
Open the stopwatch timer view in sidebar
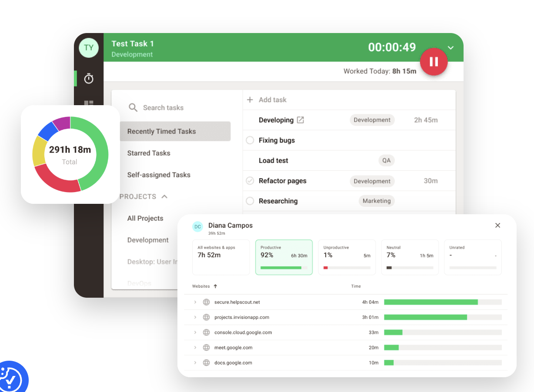[x=89, y=79]
